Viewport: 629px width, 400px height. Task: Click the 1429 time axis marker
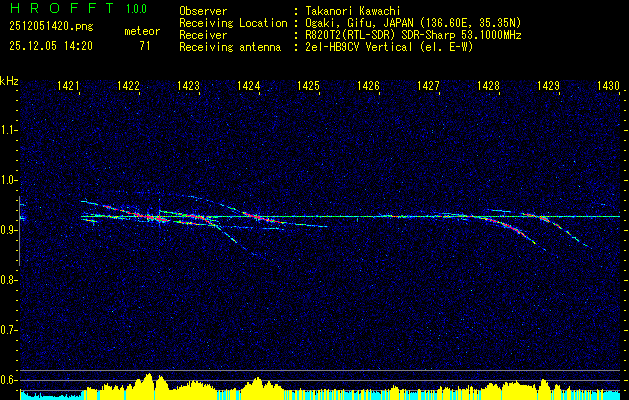pyautogui.click(x=548, y=85)
